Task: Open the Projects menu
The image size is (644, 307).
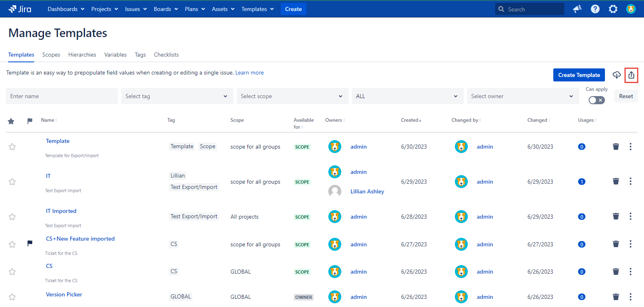Action: 105,9
